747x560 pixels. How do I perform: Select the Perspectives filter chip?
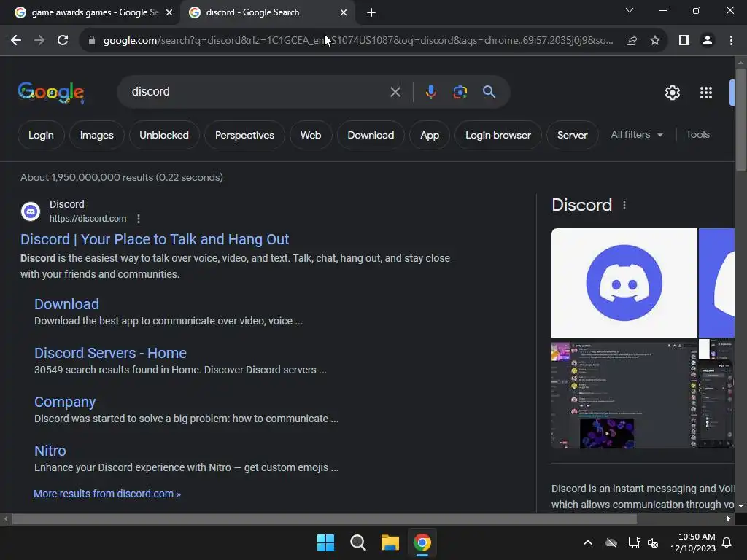click(x=244, y=135)
